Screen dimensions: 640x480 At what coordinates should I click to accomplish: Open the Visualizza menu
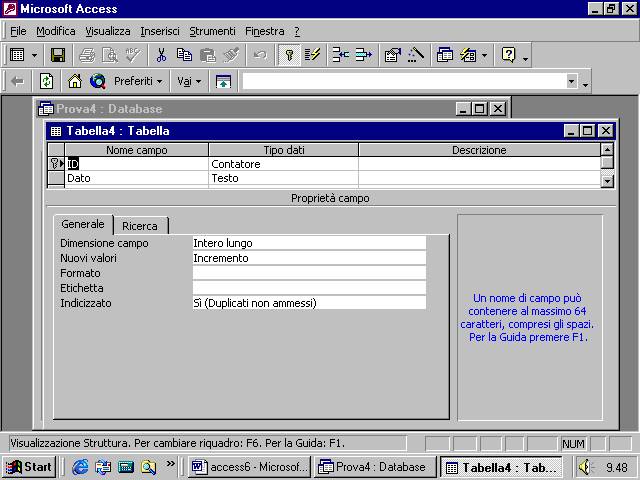108,31
